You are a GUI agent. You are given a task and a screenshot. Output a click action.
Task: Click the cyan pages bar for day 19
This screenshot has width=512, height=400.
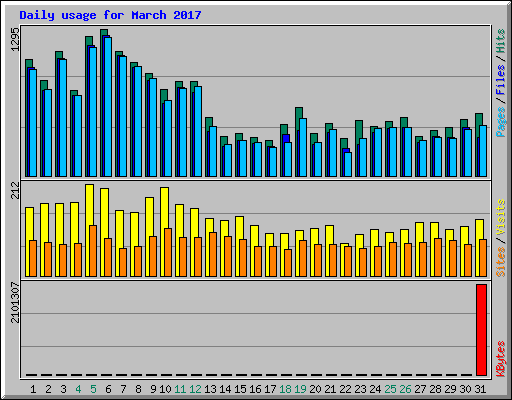(x=303, y=147)
